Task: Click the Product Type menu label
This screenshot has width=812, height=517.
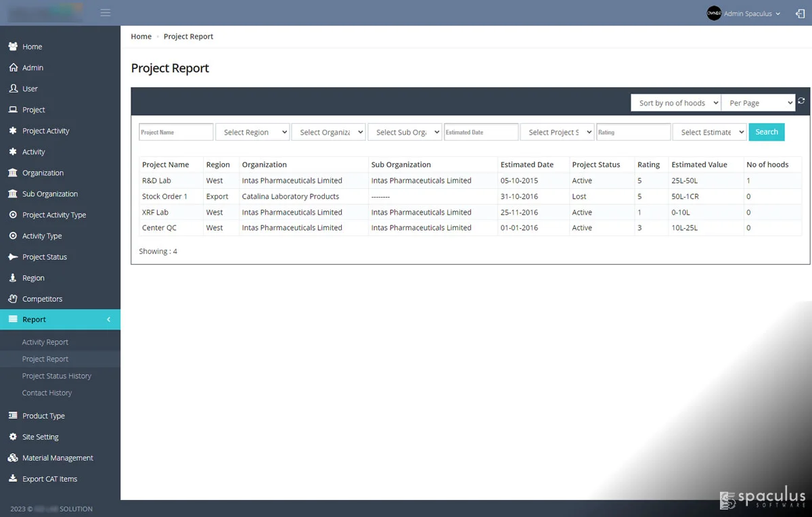Action: 44,416
